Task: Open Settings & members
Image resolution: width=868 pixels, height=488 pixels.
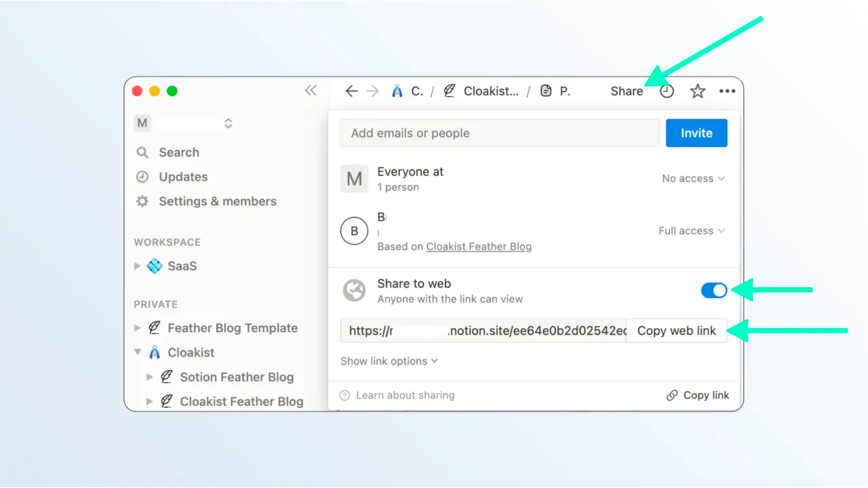Action: tap(217, 201)
